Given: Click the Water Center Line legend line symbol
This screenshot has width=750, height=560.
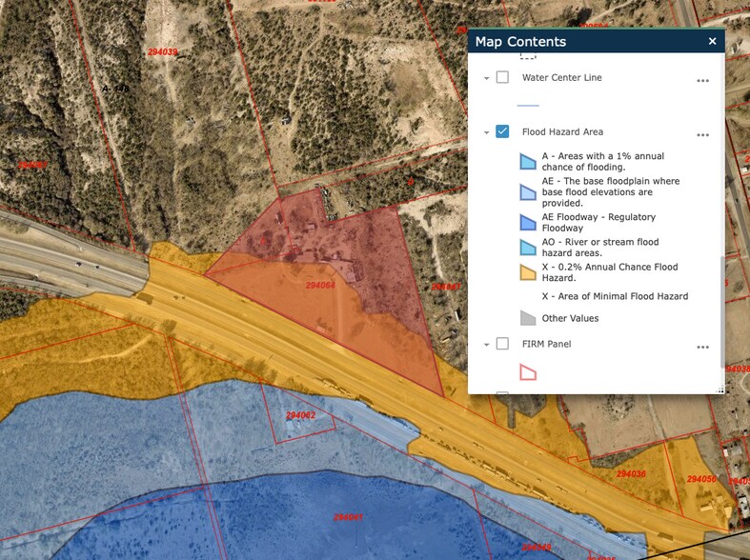Looking at the screenshot, I should pos(527,106).
